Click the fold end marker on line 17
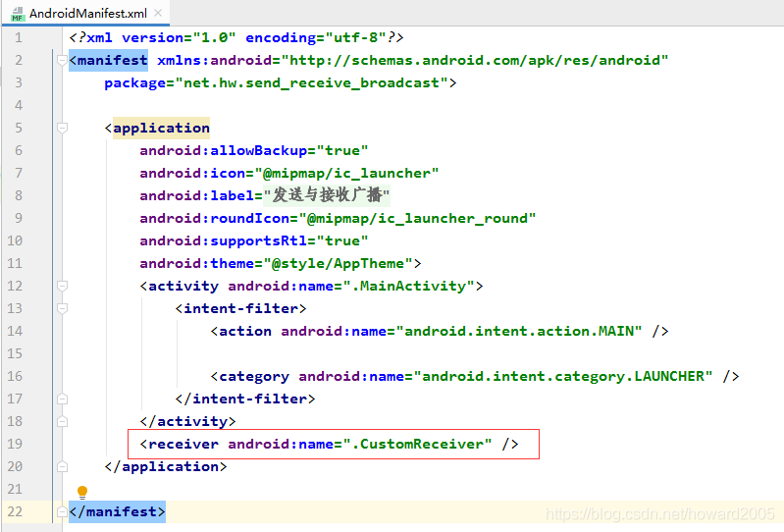784x532 pixels. click(x=62, y=399)
